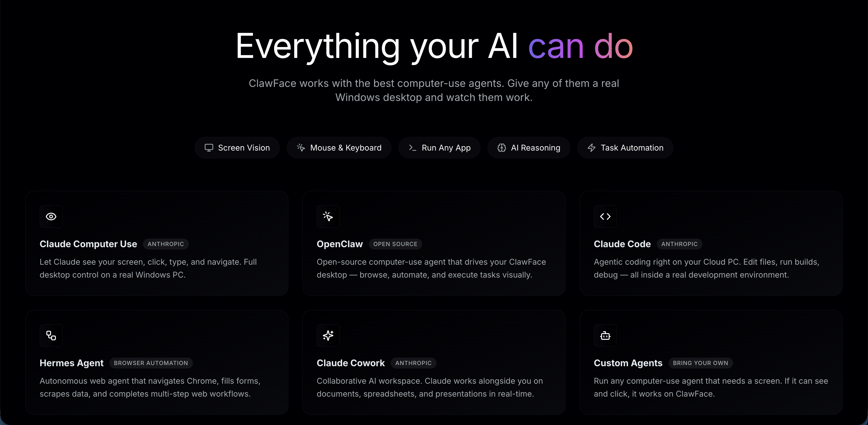Viewport: 868px width, 425px height.
Task: Click the BRING YOUR OWN badge
Action: (700, 363)
